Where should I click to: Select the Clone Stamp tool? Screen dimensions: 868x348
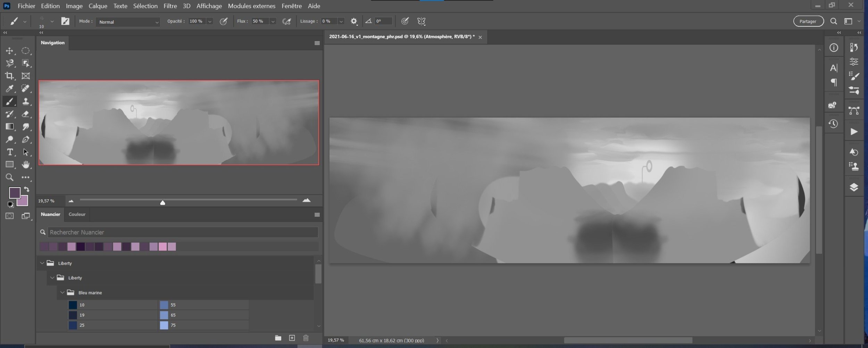pos(26,101)
